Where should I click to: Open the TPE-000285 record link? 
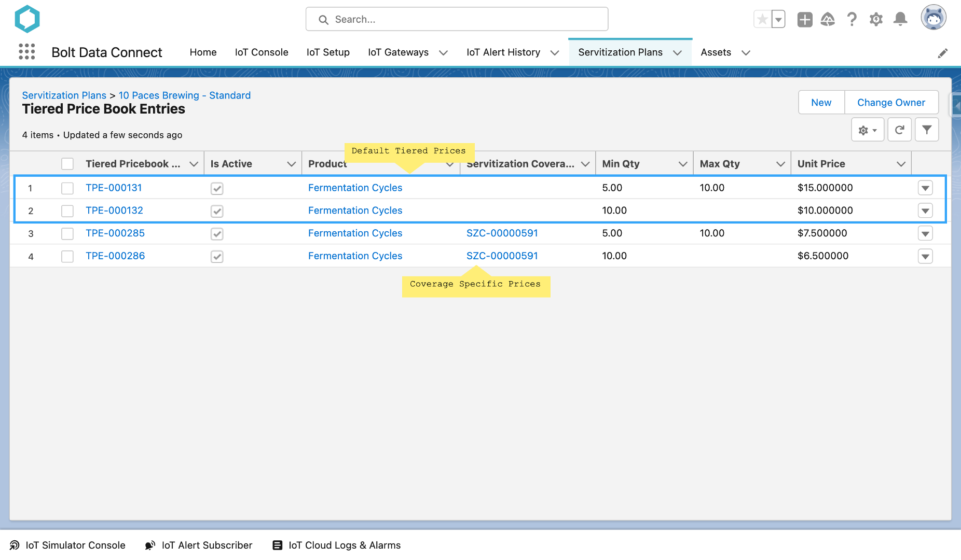coord(115,233)
